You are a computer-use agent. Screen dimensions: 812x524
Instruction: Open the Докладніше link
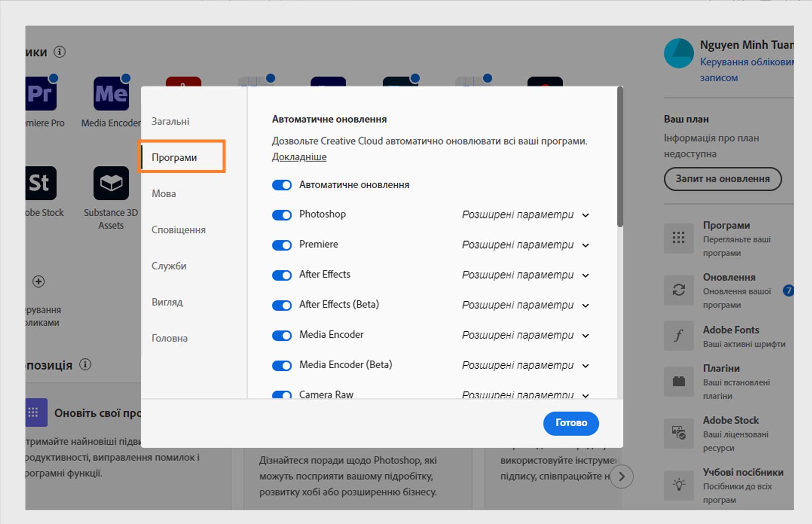coord(298,157)
